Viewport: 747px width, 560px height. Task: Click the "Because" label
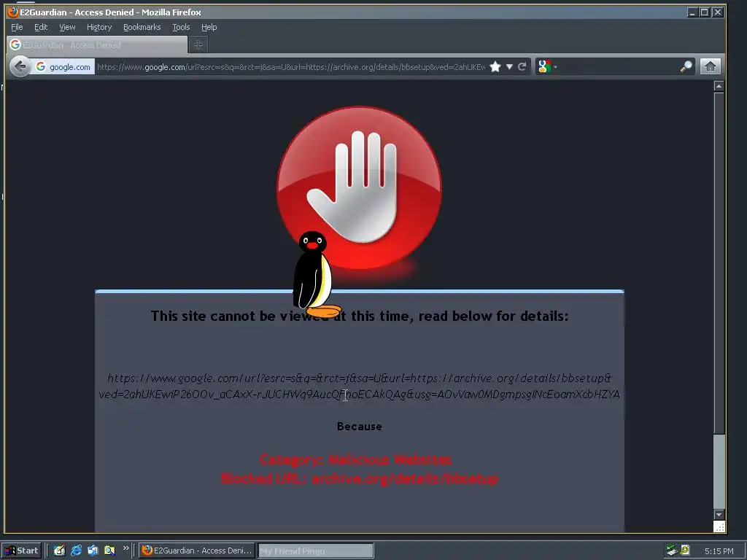tap(359, 426)
